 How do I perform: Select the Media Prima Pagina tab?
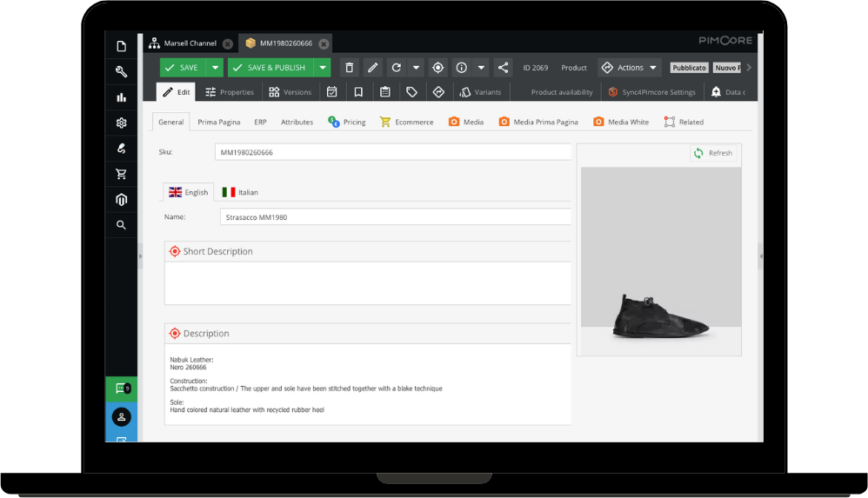coord(538,122)
